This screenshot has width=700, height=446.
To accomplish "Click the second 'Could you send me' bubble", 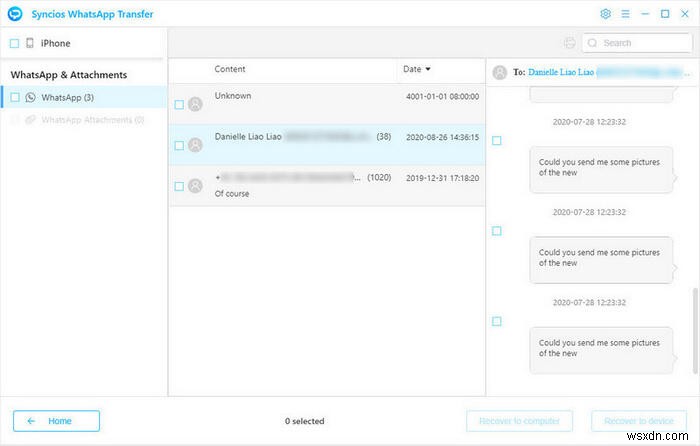I will click(601, 260).
